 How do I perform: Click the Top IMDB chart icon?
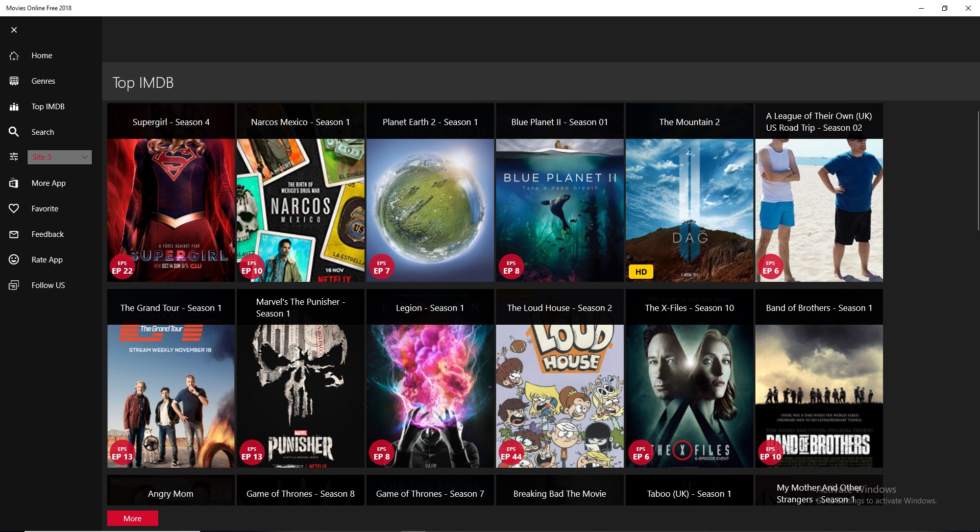coord(14,107)
